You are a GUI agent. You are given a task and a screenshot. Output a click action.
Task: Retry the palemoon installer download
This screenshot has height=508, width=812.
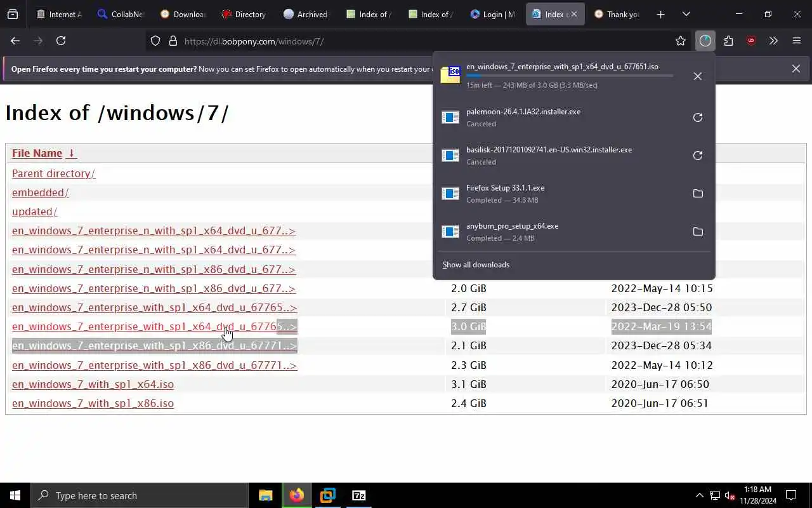pyautogui.click(x=698, y=117)
